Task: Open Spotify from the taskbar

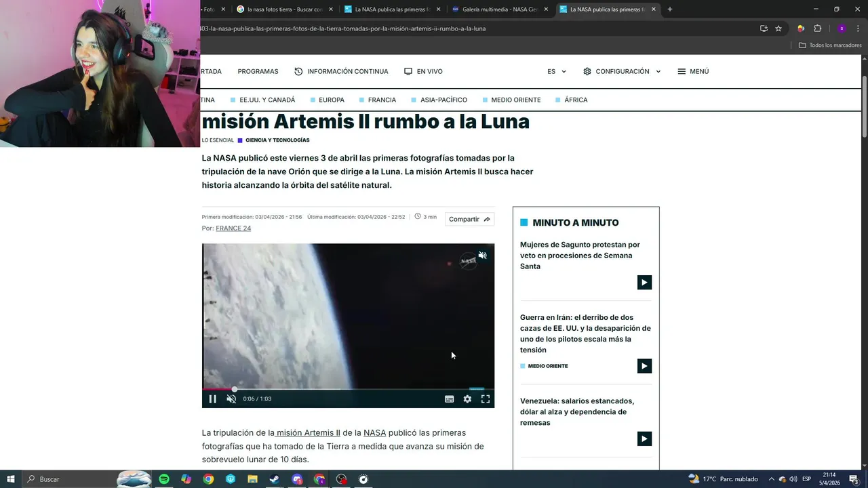Action: click(164, 479)
